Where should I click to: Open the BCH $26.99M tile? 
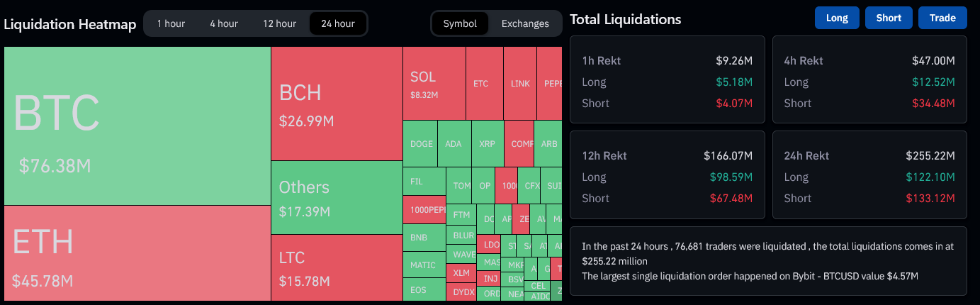click(337, 104)
